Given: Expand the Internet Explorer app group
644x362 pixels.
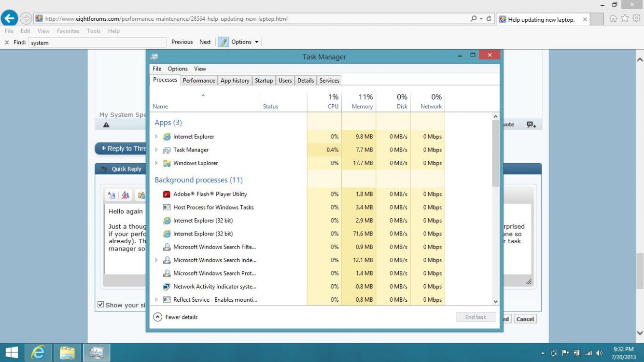Looking at the screenshot, I should 156,137.
